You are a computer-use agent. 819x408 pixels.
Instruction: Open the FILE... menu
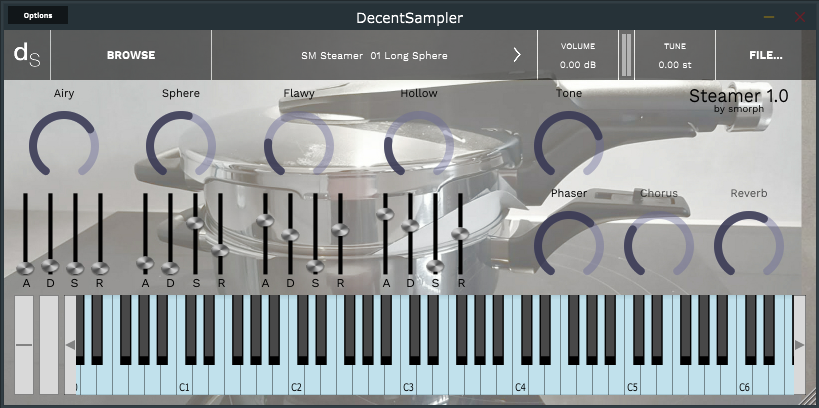click(766, 55)
